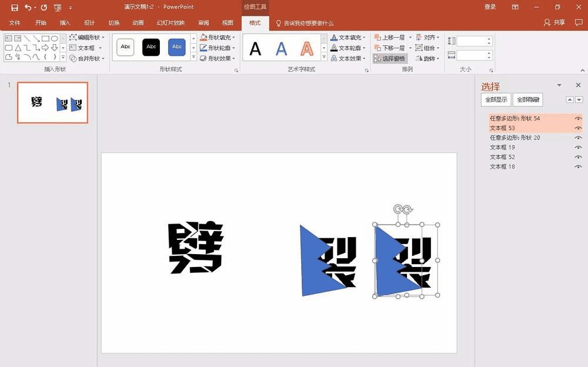Click 下移一层 send backward button
This screenshot has width=588, height=367.
[x=390, y=48]
